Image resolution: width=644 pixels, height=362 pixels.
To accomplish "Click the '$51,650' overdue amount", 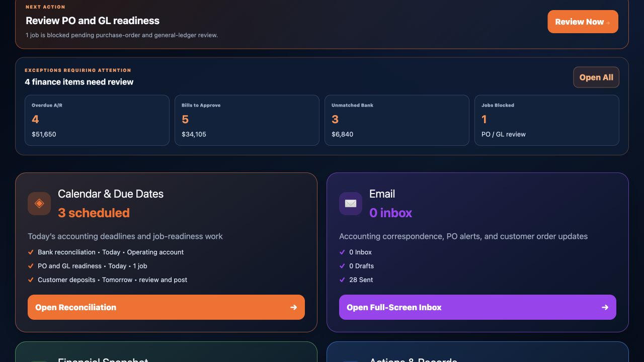I will (44, 134).
